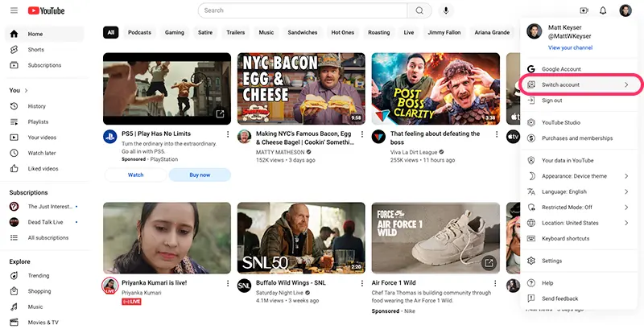
Task: Open options for Post Boss Clarity video
Action: coord(497,134)
